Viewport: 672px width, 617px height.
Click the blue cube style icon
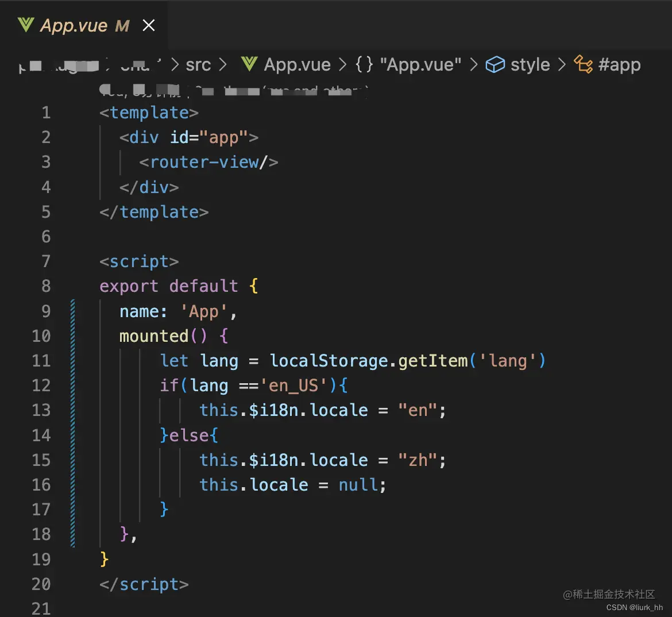coord(495,65)
